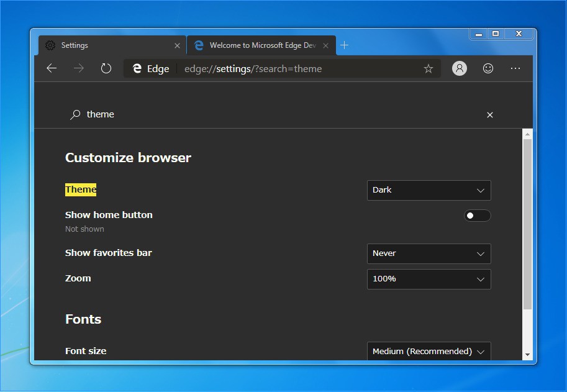567x392 pixels.
Task: Expand the Show favorites bar dropdown
Action: pos(429,253)
